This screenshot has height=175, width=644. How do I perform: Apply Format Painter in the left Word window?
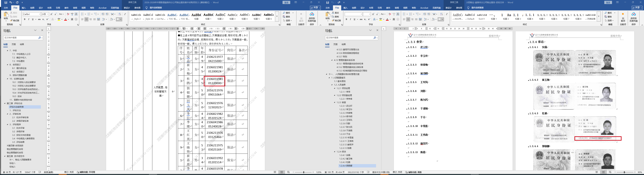(15, 20)
